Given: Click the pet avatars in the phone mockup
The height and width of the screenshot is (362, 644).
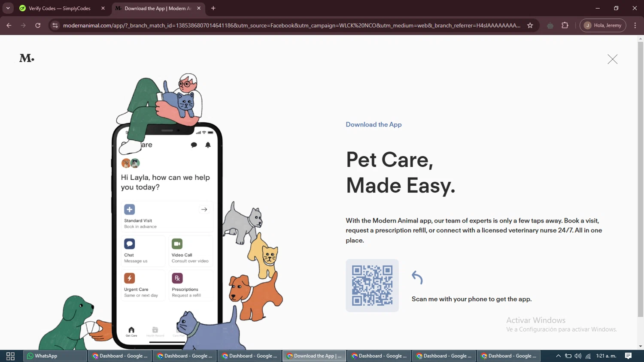Looking at the screenshot, I should tap(131, 163).
